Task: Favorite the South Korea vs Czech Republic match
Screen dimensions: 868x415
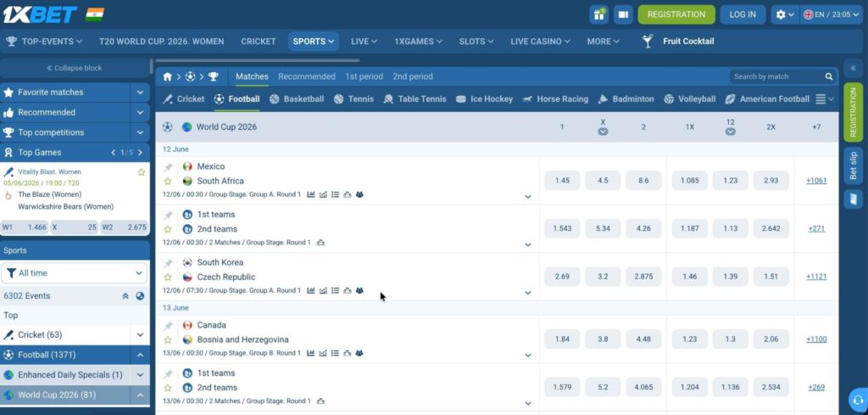Action: [168, 277]
